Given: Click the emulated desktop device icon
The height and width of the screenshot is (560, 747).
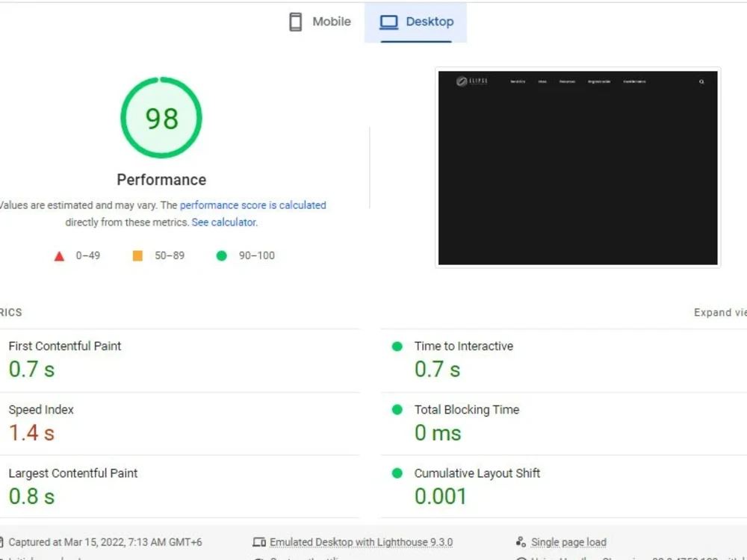Looking at the screenshot, I should [259, 542].
